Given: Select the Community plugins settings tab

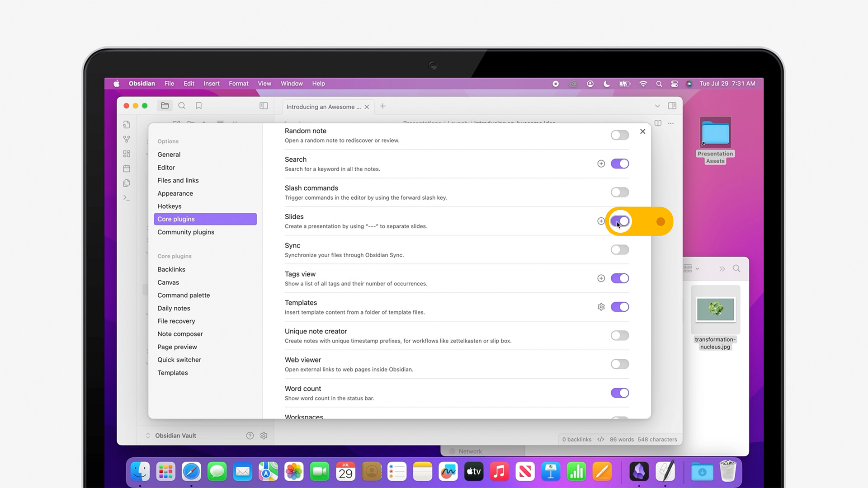Looking at the screenshot, I should coord(185,232).
